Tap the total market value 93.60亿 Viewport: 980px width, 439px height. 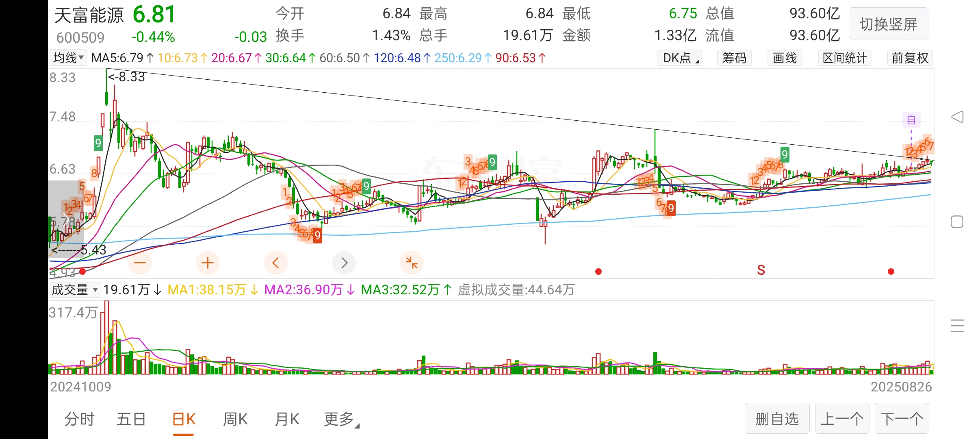(x=814, y=14)
